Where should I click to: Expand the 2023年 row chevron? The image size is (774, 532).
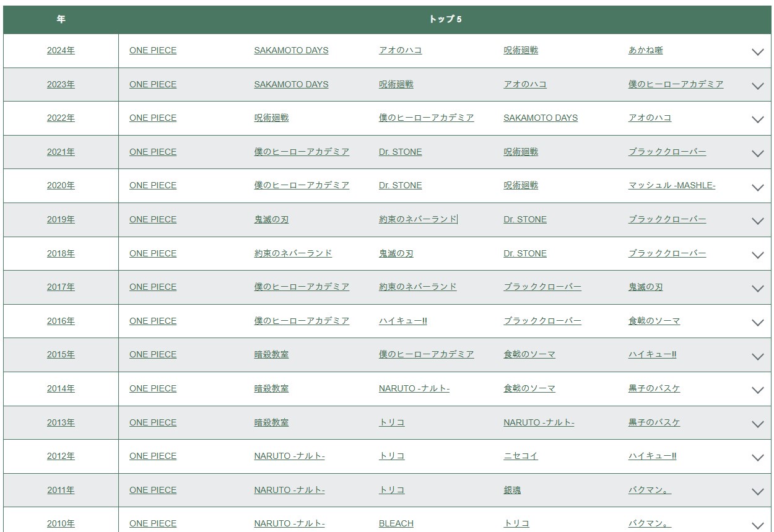[x=757, y=86]
